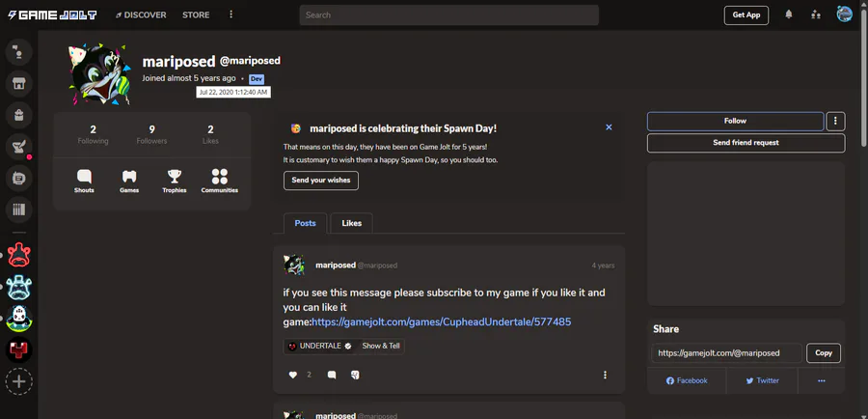Share profile on Twitter
The width and height of the screenshot is (868, 419).
pos(762,380)
